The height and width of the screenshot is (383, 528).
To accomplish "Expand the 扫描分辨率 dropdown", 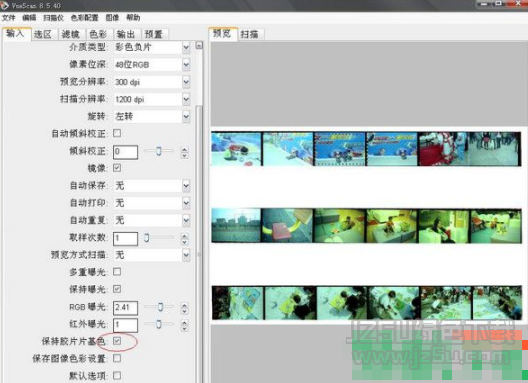I will 186,99.
